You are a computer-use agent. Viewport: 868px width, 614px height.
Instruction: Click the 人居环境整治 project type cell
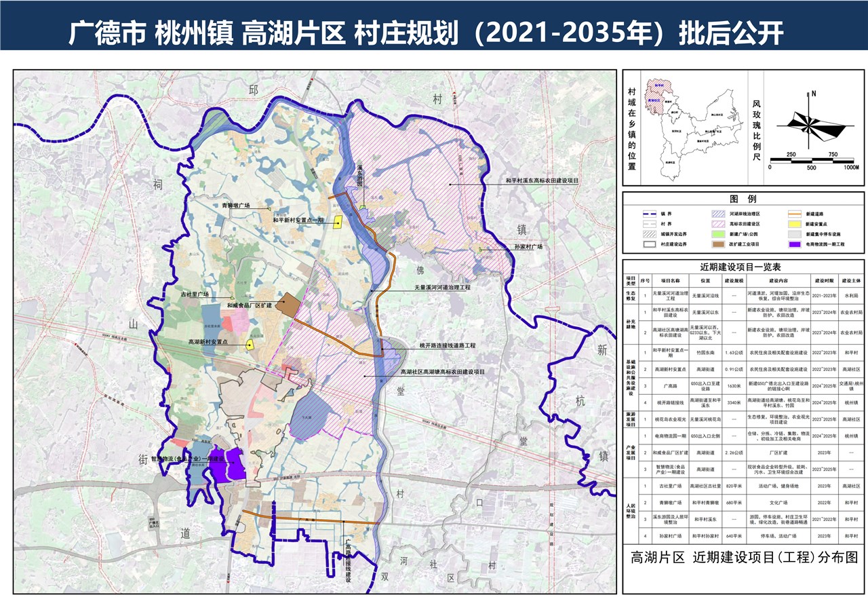[x=631, y=511]
